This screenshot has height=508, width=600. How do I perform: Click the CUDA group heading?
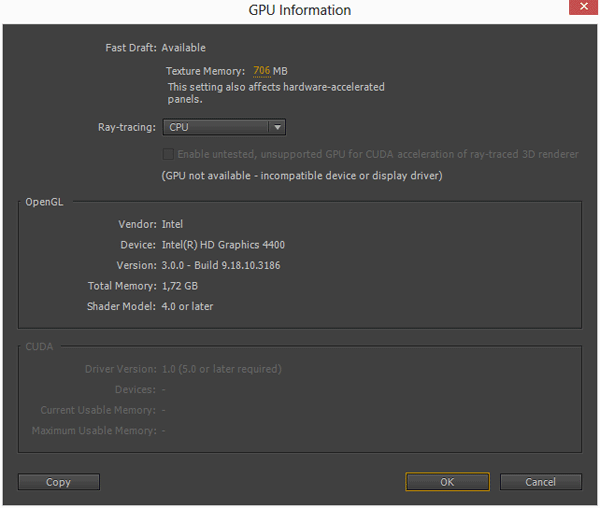click(39, 347)
